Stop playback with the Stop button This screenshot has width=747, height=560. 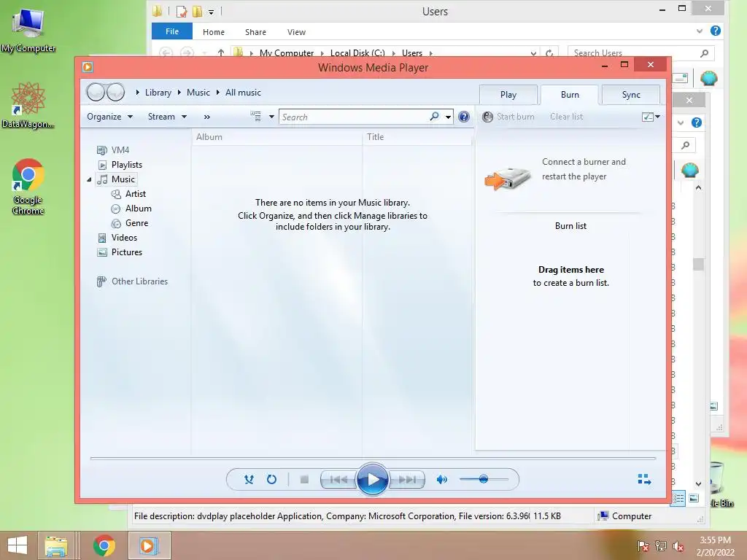(304, 480)
